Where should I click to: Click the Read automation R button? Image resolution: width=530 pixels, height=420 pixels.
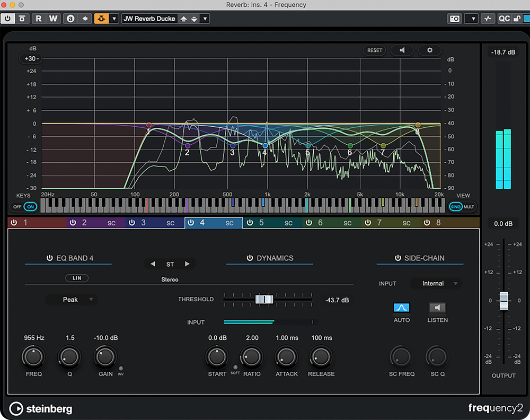click(39, 19)
